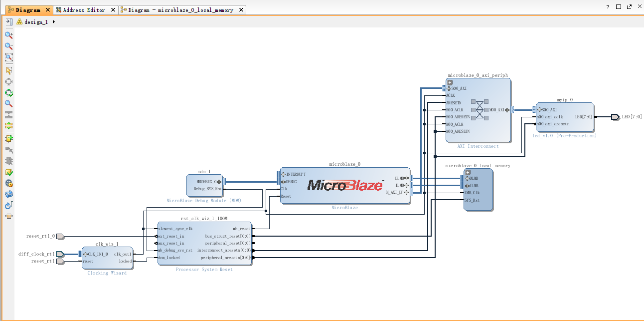The image size is (644, 321).
Task: Expand DLMB interface on microblaze_0
Action: click(x=407, y=178)
